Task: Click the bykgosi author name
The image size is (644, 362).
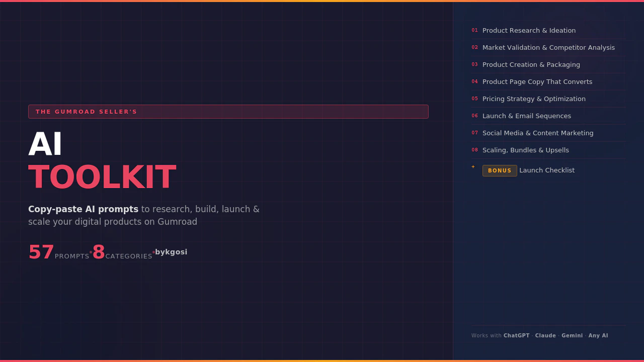Action: pos(171,252)
